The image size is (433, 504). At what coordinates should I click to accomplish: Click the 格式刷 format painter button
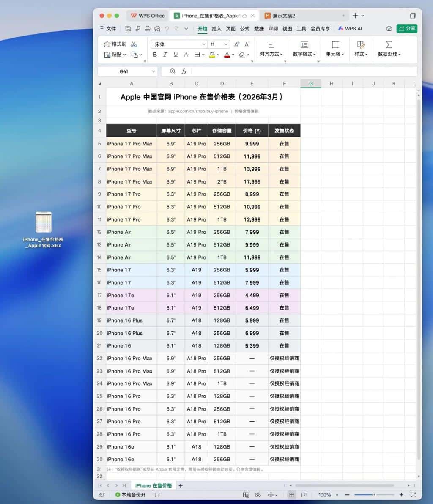click(115, 44)
